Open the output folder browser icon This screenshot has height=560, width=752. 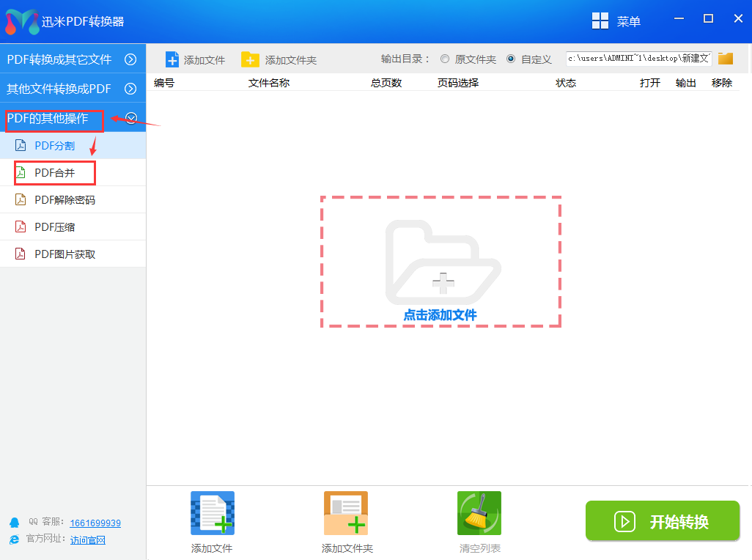pos(725,58)
